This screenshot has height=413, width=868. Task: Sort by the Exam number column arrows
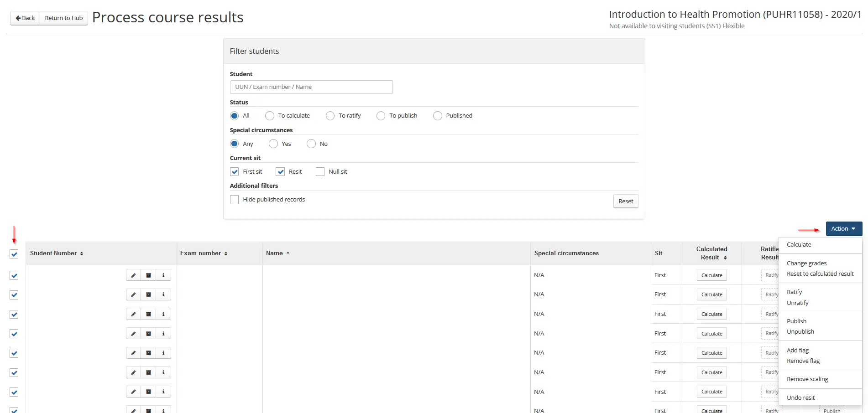[226, 254]
